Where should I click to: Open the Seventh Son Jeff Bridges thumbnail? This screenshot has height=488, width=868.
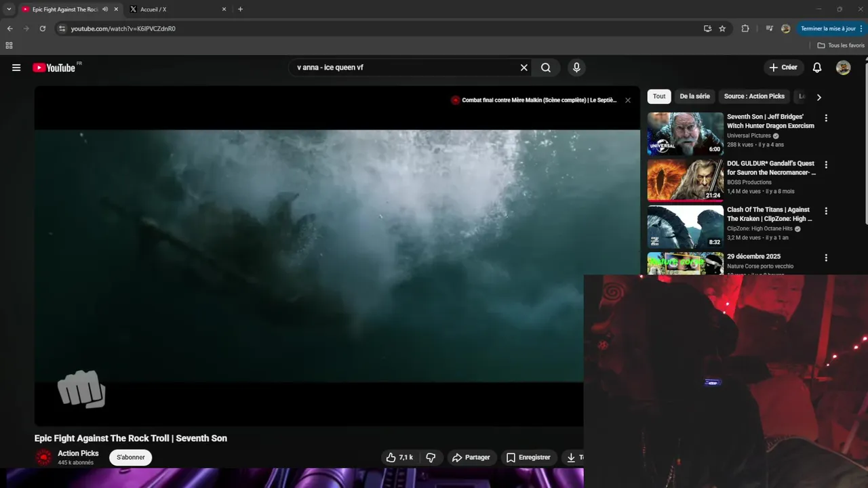point(685,134)
